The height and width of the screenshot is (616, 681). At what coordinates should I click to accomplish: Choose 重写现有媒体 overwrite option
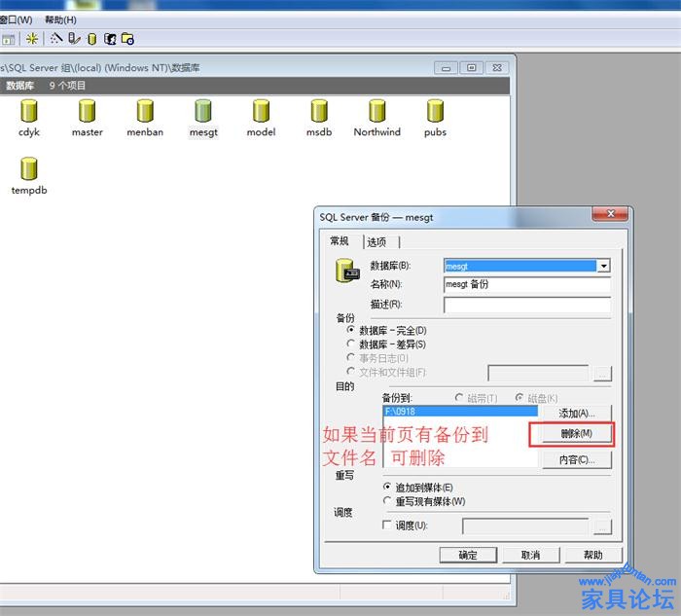coord(387,500)
